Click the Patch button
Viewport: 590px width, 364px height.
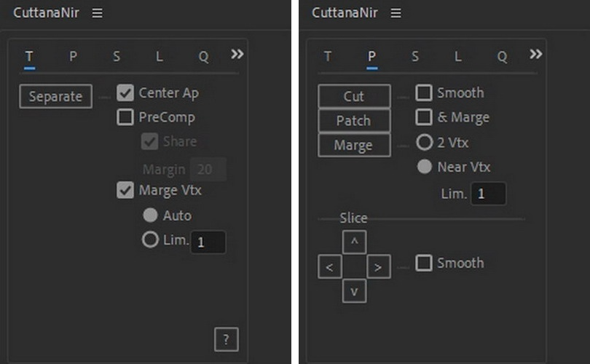354,121
